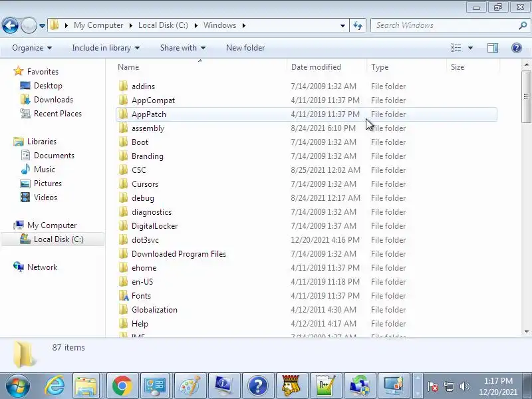Select the diagnostics folder name

coord(152,212)
